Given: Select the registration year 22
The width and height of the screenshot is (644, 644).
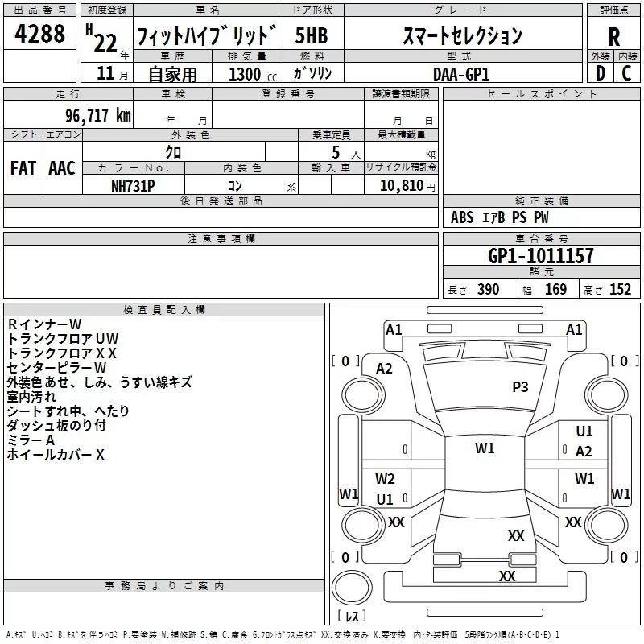Looking at the screenshot, I should [x=105, y=43].
